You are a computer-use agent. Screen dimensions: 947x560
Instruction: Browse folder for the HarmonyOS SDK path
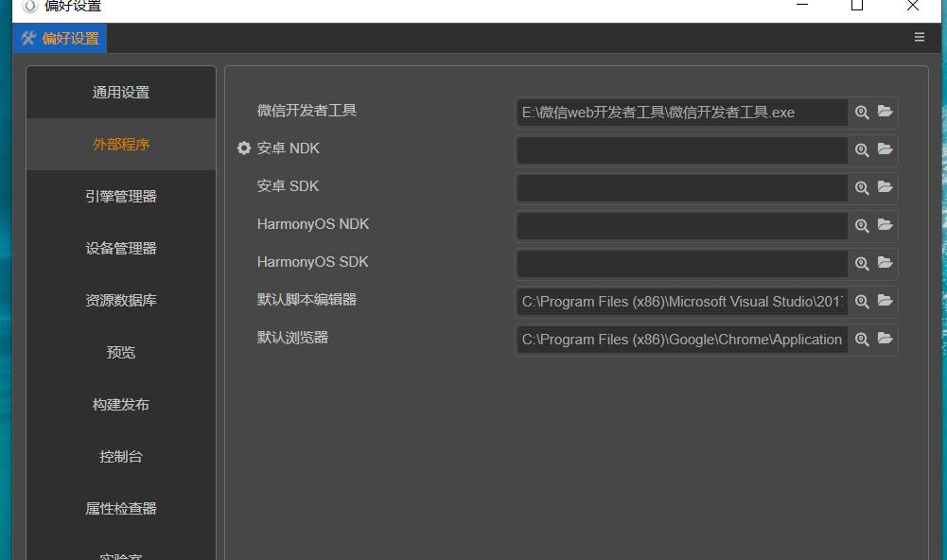(886, 263)
